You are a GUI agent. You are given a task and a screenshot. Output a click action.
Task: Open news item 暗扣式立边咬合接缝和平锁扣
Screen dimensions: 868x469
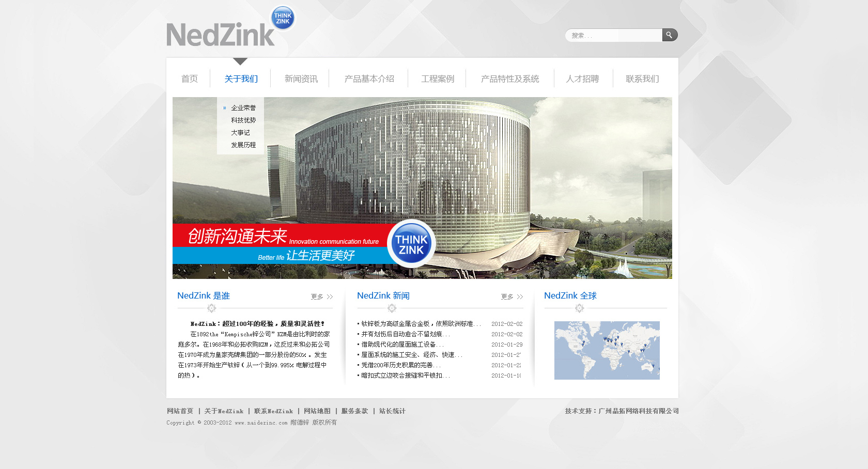click(x=406, y=376)
